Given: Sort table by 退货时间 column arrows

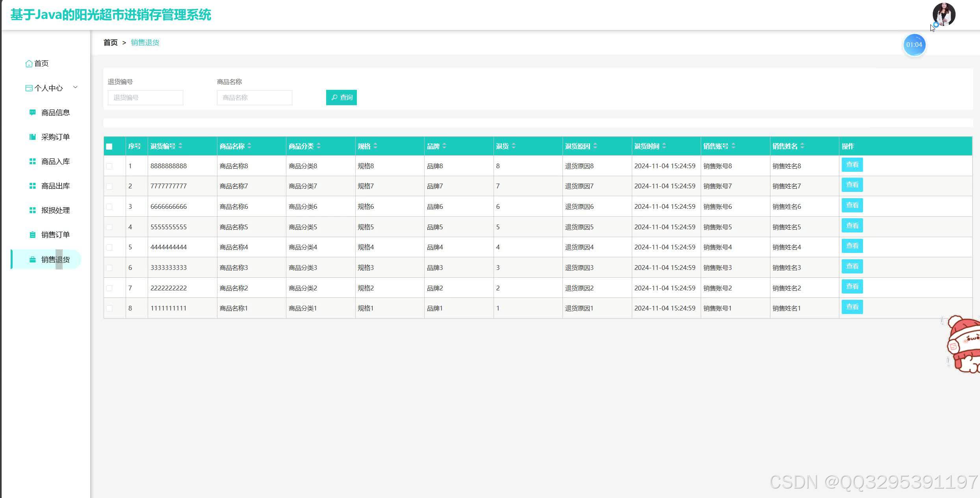Looking at the screenshot, I should (664, 146).
